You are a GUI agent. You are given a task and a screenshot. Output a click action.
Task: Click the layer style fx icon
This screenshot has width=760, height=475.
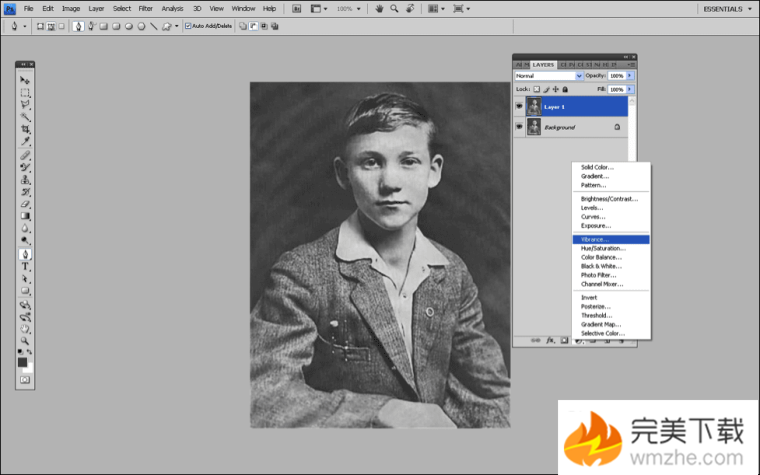(x=550, y=341)
